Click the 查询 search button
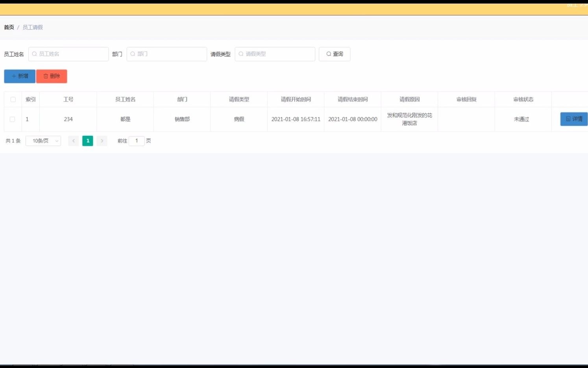The height and width of the screenshot is (368, 588). click(335, 54)
